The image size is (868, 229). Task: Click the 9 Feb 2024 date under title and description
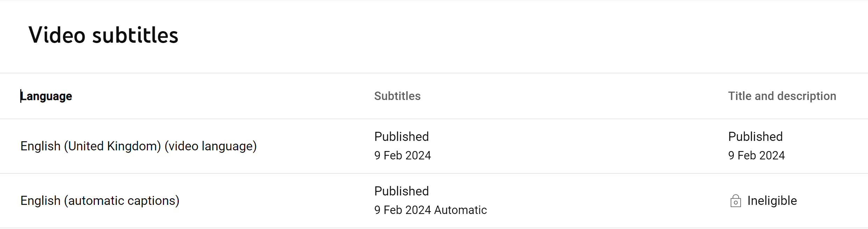tap(756, 156)
